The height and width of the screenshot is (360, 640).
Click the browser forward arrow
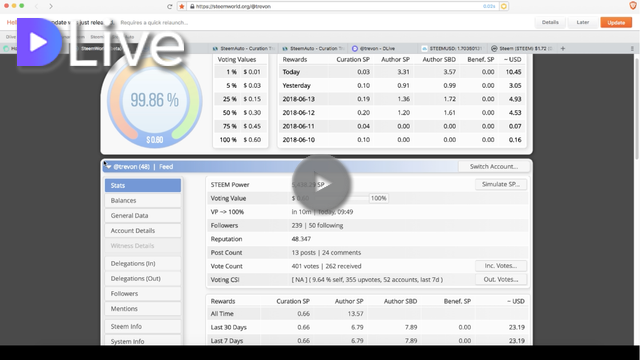51,6
